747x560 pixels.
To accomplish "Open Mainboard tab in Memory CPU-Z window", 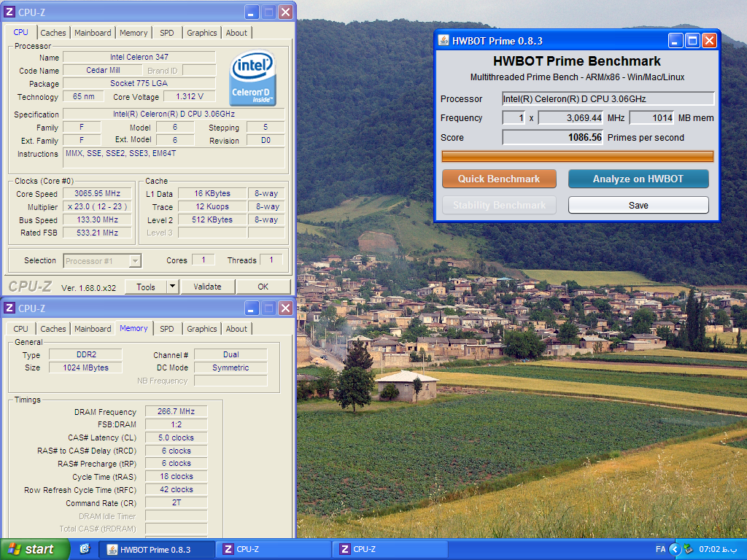I will pos(93,329).
